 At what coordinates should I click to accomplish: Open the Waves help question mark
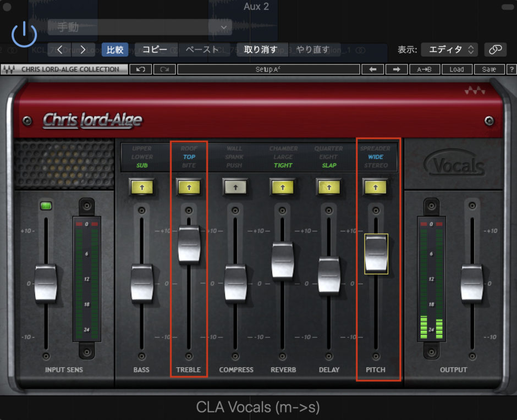pos(512,69)
